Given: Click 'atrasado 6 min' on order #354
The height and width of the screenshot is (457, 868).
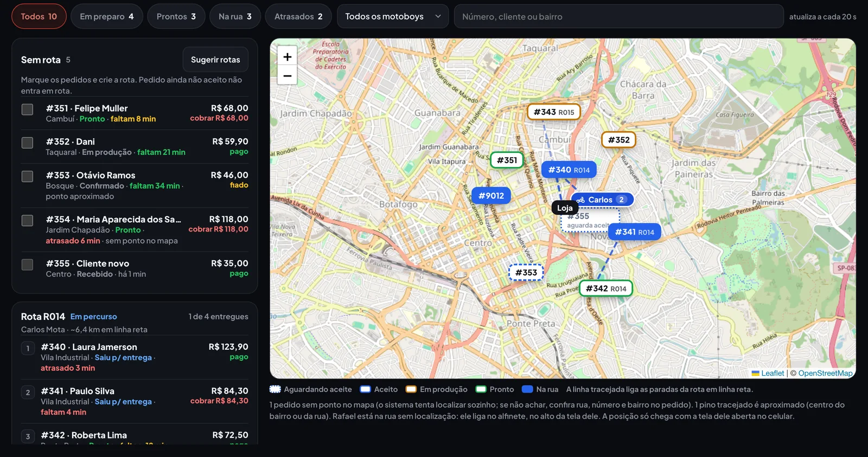Looking at the screenshot, I should tap(73, 241).
